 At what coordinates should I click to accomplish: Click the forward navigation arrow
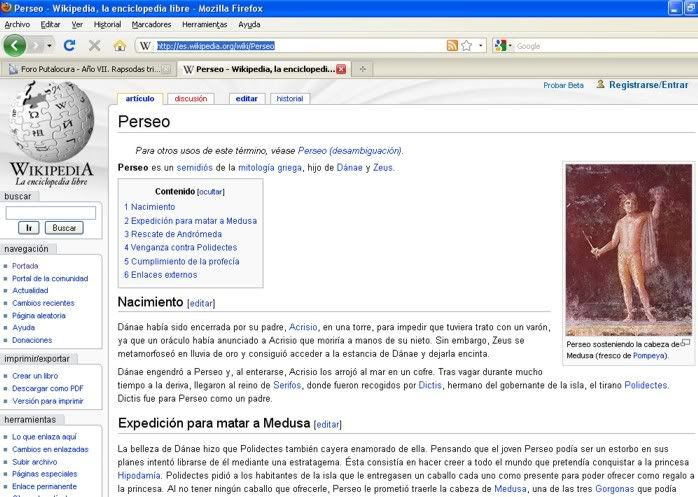pyautogui.click(x=37, y=45)
